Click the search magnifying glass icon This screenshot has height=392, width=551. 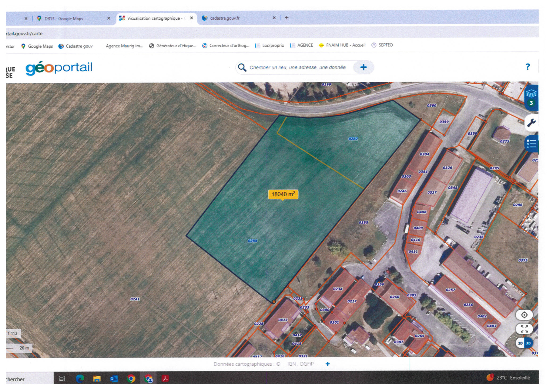[242, 67]
